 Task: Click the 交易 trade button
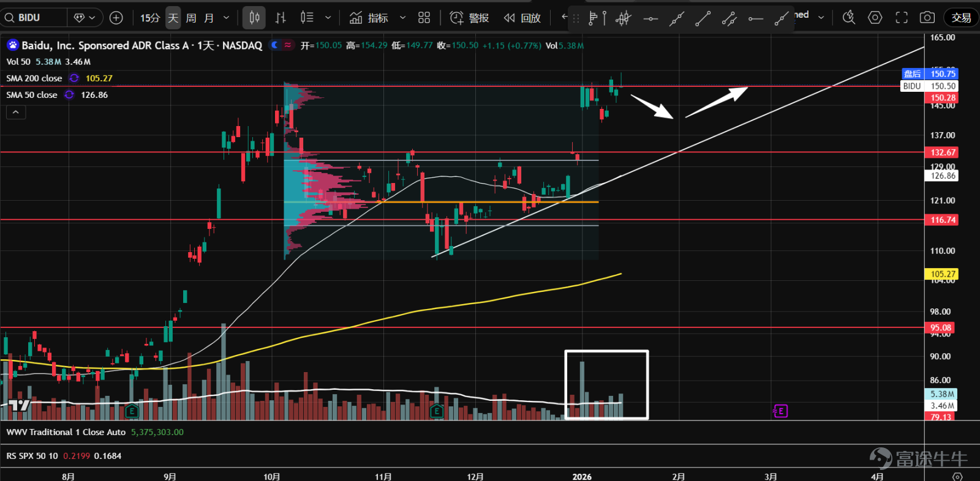pos(961,18)
